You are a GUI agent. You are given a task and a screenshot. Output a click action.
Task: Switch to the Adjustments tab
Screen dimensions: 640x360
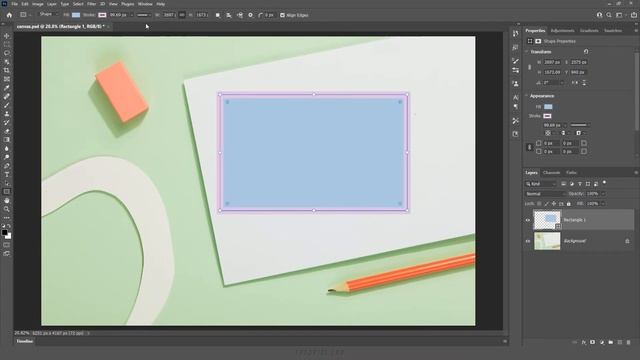coord(562,31)
